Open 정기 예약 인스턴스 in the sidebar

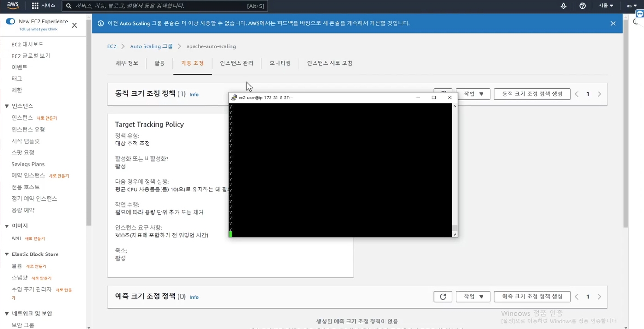(x=34, y=199)
